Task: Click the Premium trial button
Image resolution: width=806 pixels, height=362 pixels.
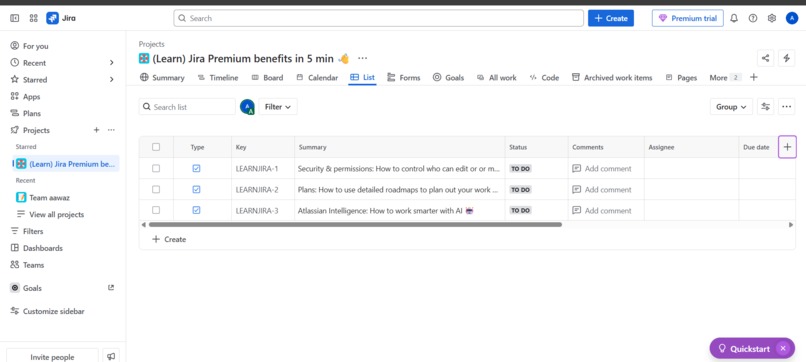Action: [688, 18]
